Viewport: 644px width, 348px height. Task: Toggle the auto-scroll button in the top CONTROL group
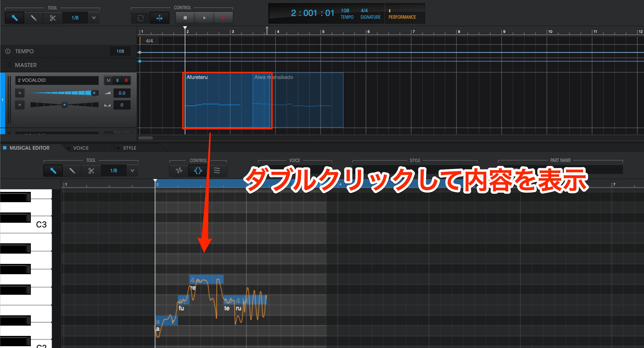point(160,18)
